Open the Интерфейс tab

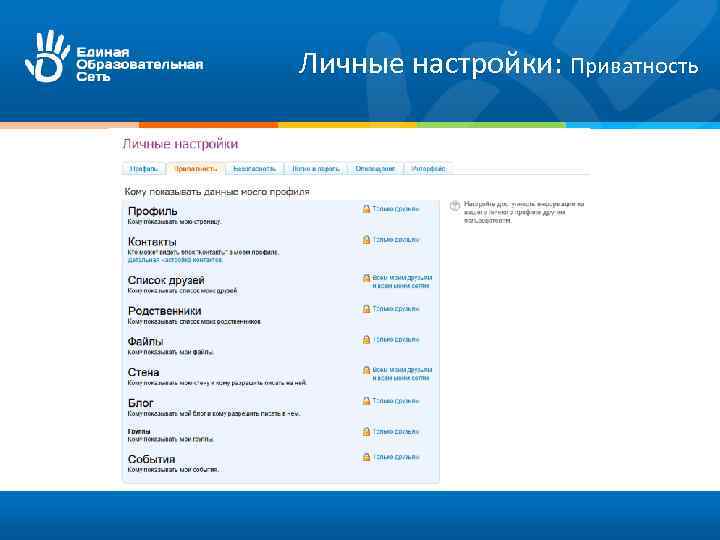(x=428, y=169)
